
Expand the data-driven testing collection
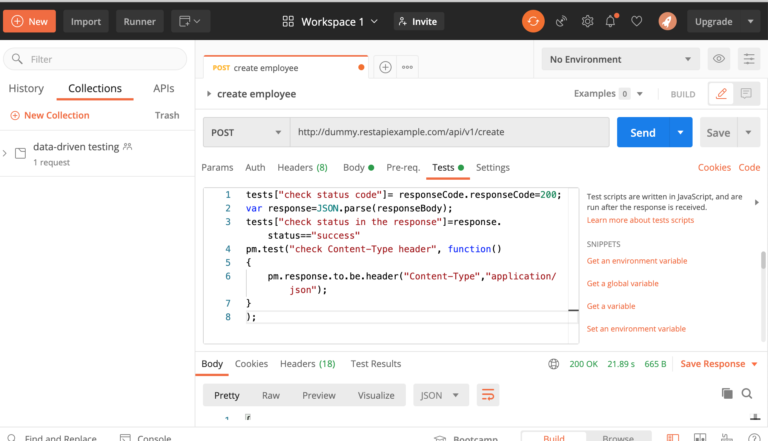(x=5, y=153)
